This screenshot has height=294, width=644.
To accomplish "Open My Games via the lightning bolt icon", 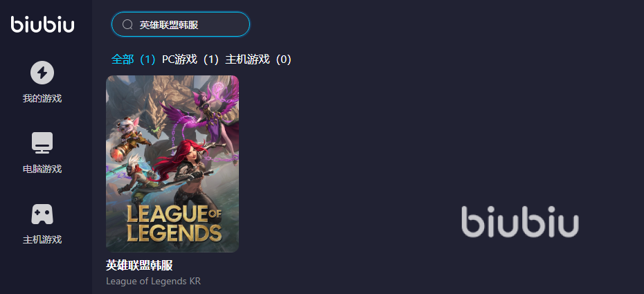I will point(42,73).
